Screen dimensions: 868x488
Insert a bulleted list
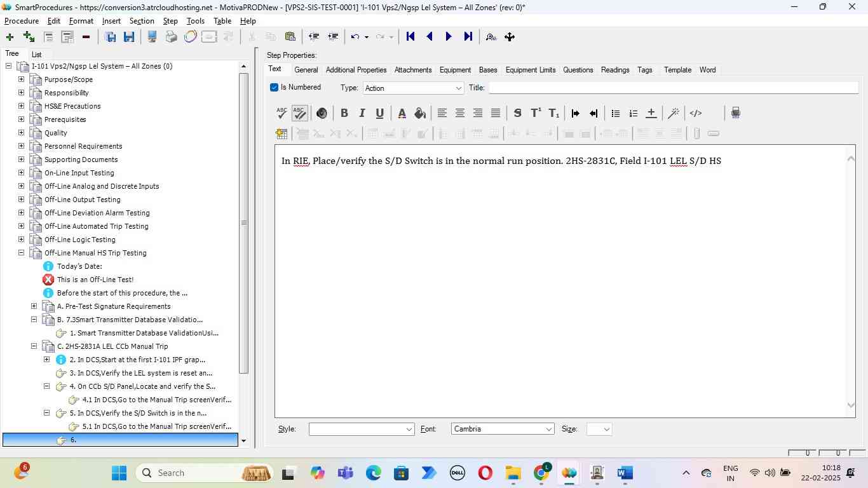[x=615, y=113]
